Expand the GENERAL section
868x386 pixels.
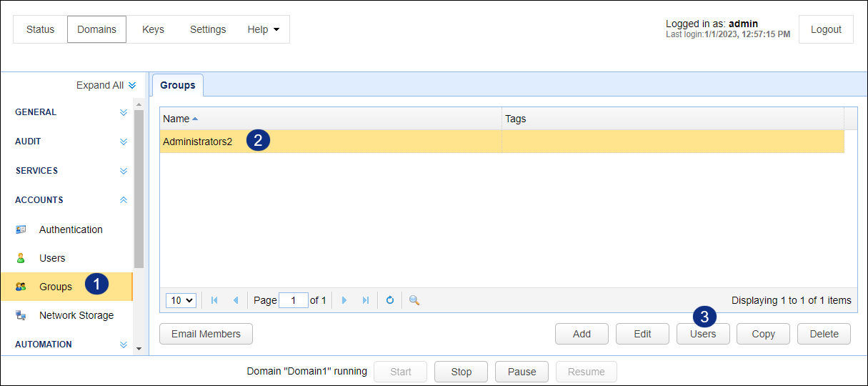pos(124,112)
